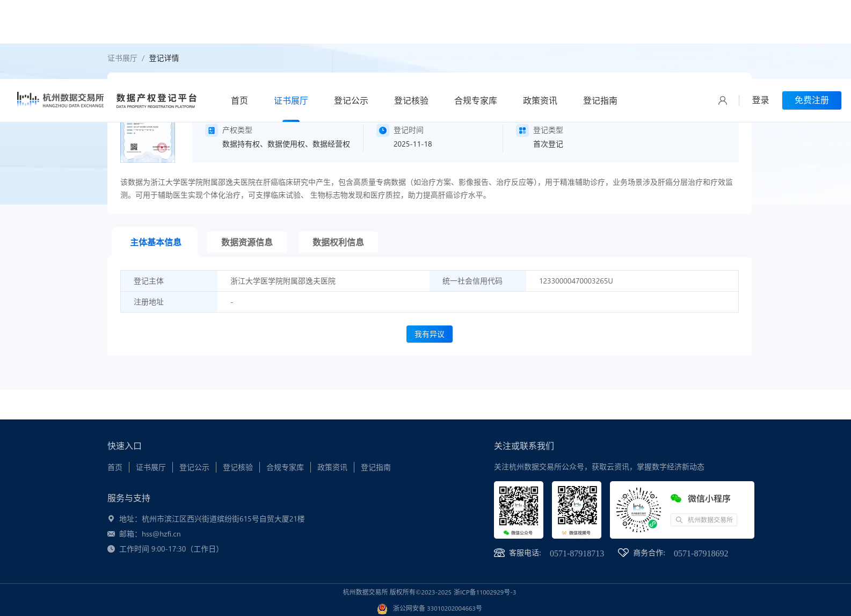
Task: Open 登记公示 in the top navigation
Action: click(x=351, y=100)
